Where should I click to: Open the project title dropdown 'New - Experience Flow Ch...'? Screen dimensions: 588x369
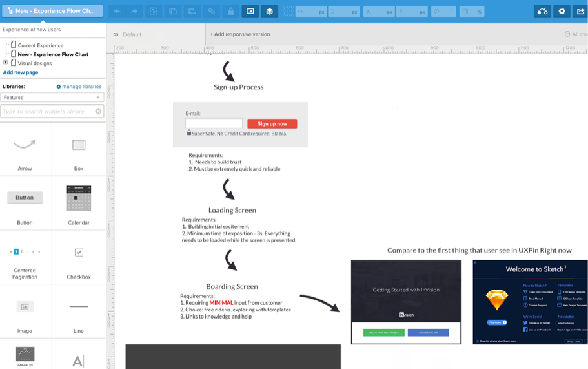coord(52,11)
